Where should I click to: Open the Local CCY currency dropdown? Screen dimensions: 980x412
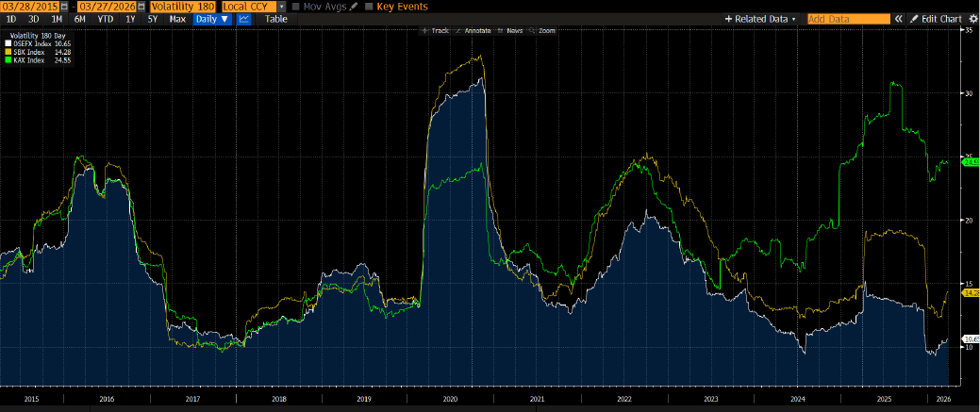click(x=281, y=7)
